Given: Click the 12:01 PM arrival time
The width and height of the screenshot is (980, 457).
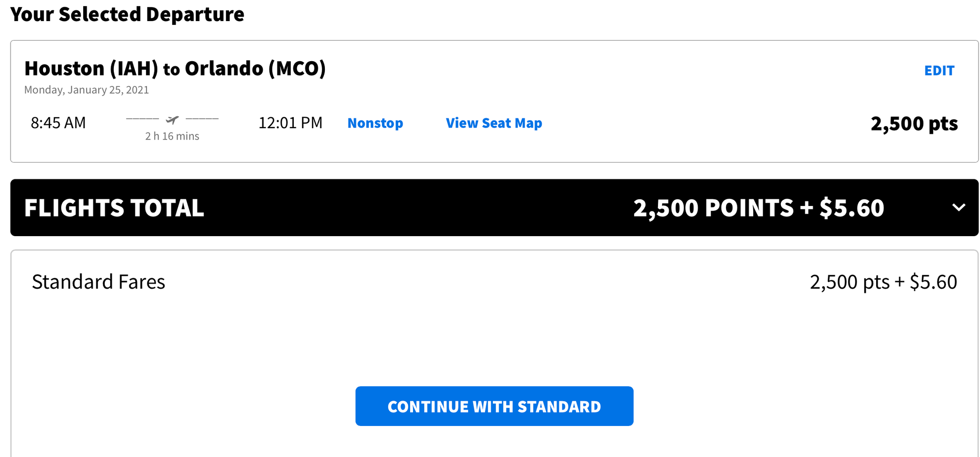Looking at the screenshot, I should tap(290, 123).
